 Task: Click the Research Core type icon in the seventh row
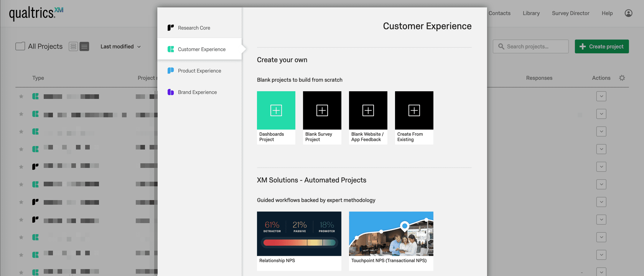click(x=35, y=202)
